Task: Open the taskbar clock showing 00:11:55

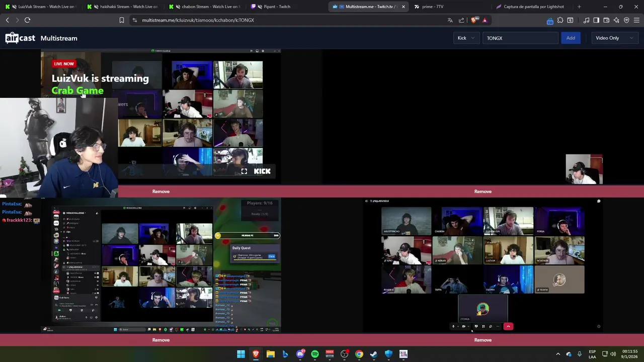Action: [629, 354]
